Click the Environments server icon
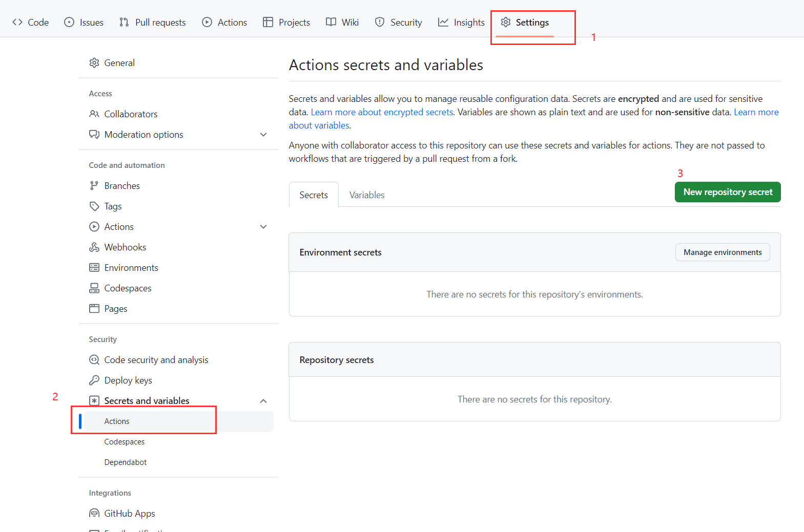This screenshot has width=804, height=532. [x=94, y=267]
